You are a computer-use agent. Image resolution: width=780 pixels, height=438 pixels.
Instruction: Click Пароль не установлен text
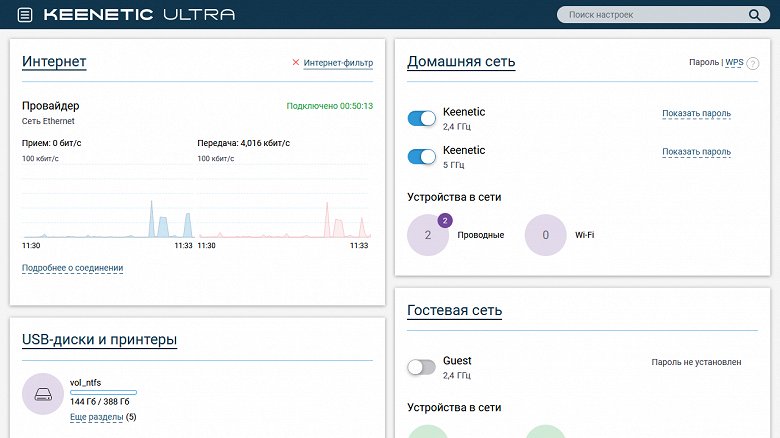696,362
